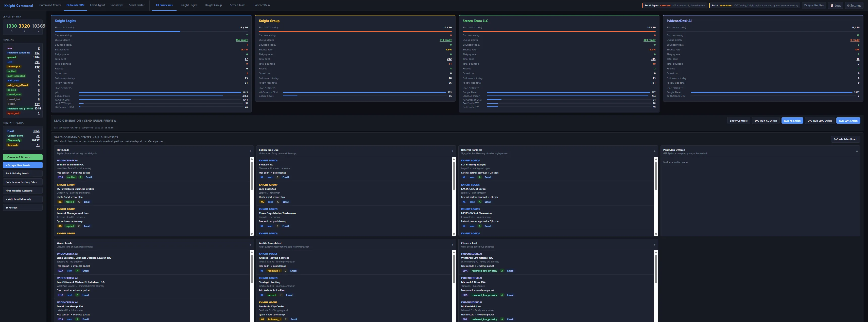The height and width of the screenshot is (322, 868).
Task: Click the Knight Group first-touch progress bar
Action: [355, 31]
